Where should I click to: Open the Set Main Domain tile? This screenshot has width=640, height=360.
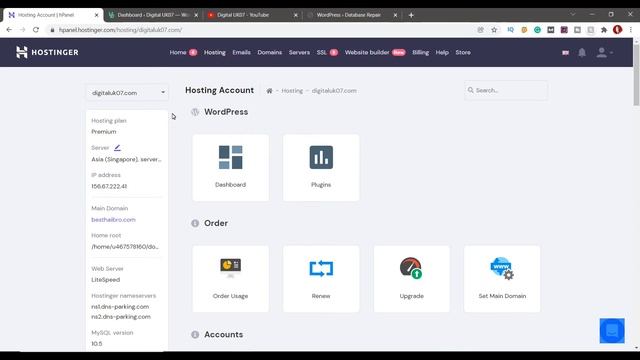point(502,279)
